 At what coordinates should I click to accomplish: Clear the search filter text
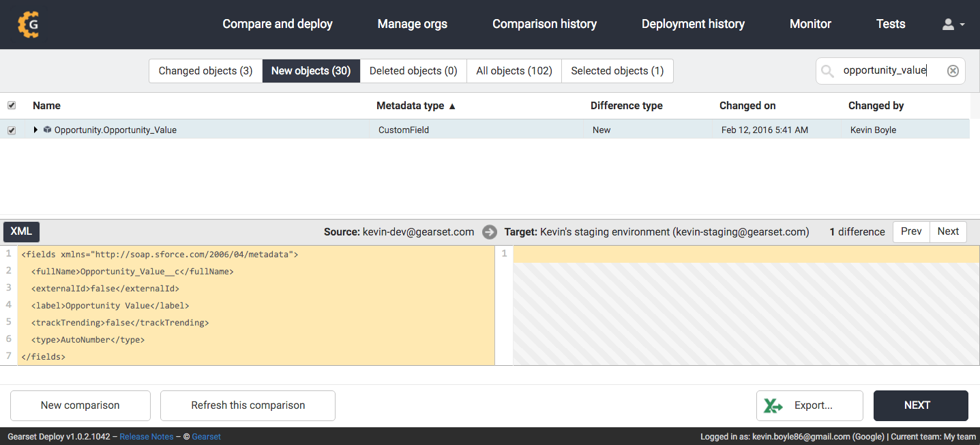point(953,71)
